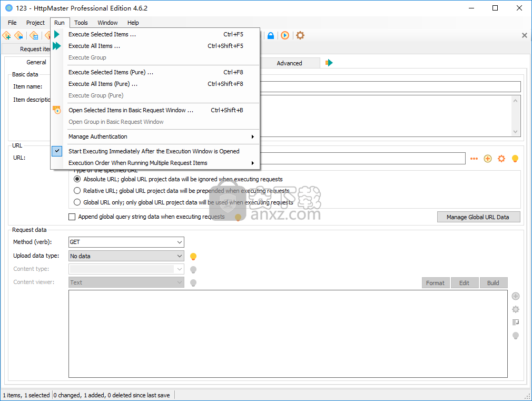Click the gray plus circle icon beside content box
The height and width of the screenshot is (401, 532).
point(516,297)
